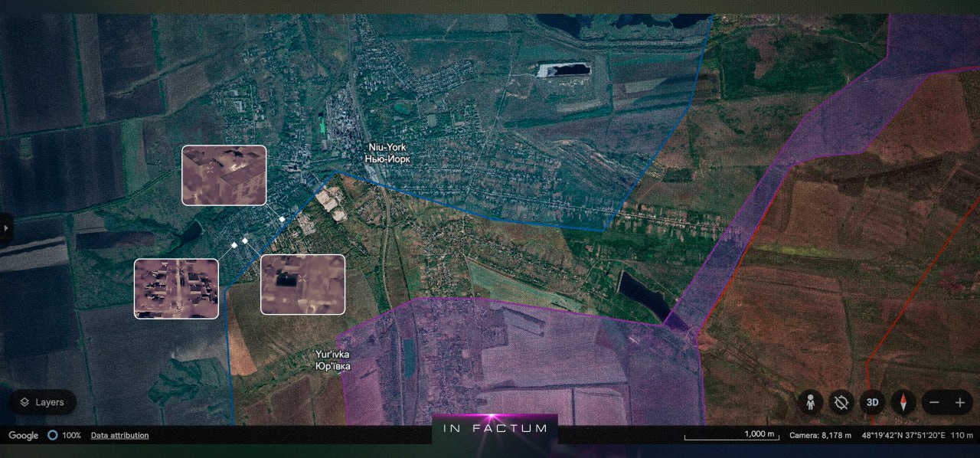
Task: Select the Niu-York town label
Action: [x=387, y=153]
